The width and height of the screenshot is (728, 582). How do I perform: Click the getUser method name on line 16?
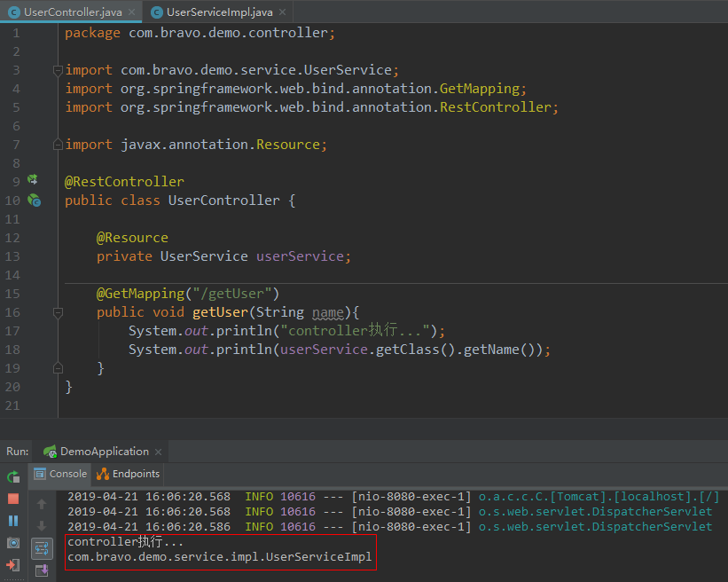coord(221,312)
